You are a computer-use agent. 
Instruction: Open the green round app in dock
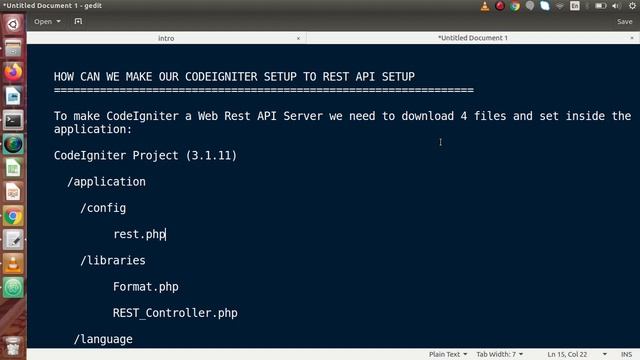coord(13,288)
